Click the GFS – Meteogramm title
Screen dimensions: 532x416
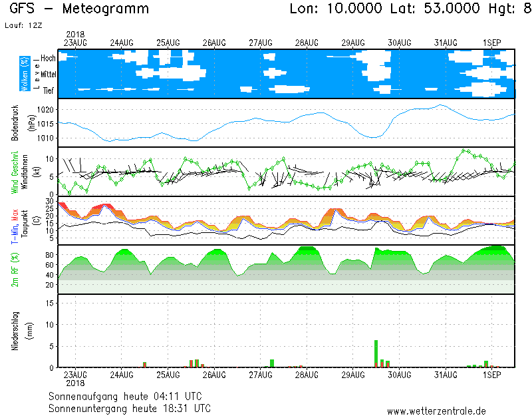pos(79,9)
